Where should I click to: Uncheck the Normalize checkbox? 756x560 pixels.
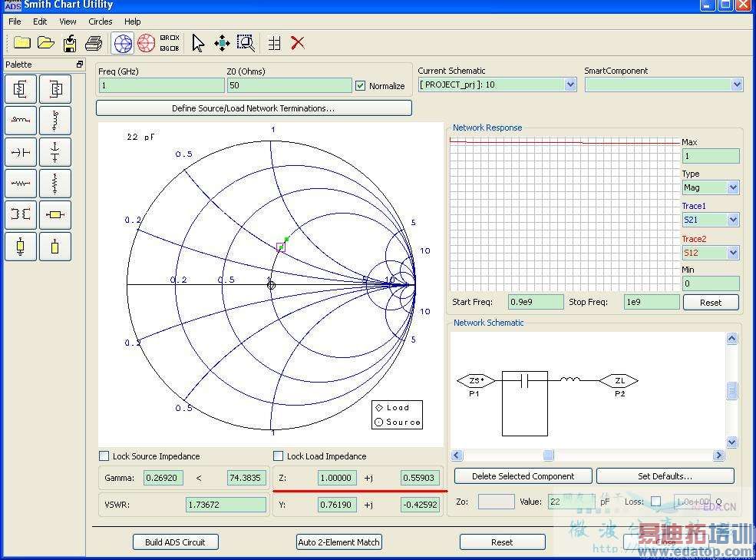coord(361,86)
